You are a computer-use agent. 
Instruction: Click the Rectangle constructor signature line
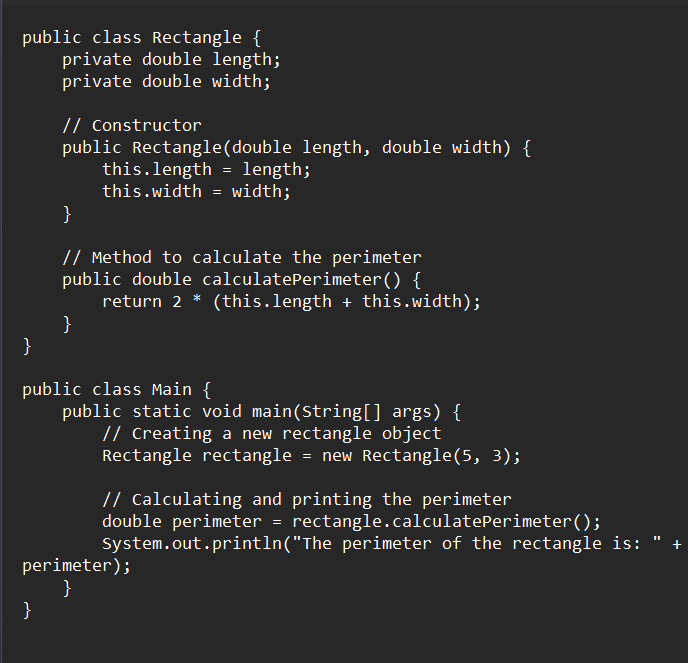(297, 148)
